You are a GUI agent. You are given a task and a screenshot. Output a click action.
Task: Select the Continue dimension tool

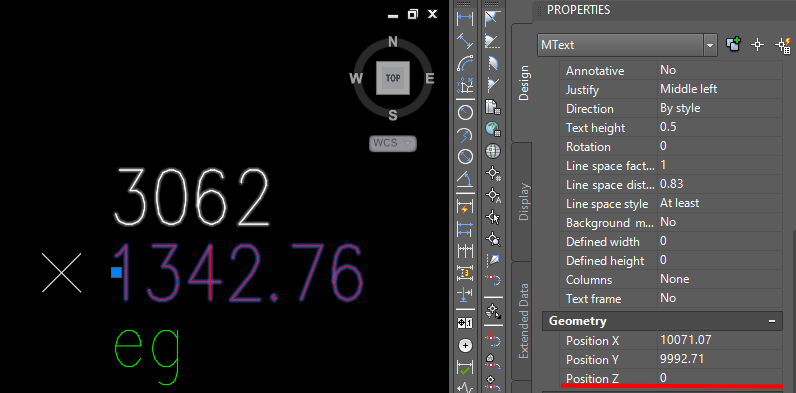(465, 251)
